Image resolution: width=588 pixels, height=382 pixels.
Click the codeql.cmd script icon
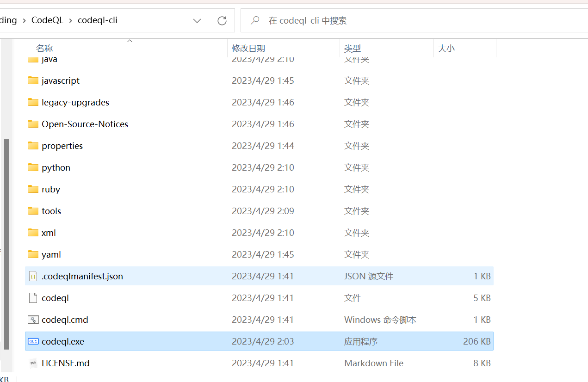pos(33,320)
